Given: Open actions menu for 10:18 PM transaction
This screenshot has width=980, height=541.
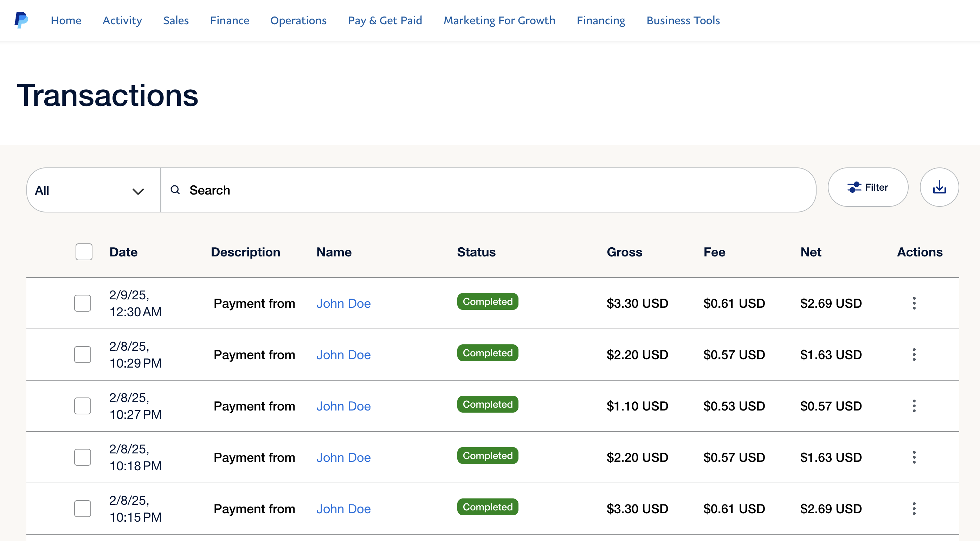Looking at the screenshot, I should [914, 458].
